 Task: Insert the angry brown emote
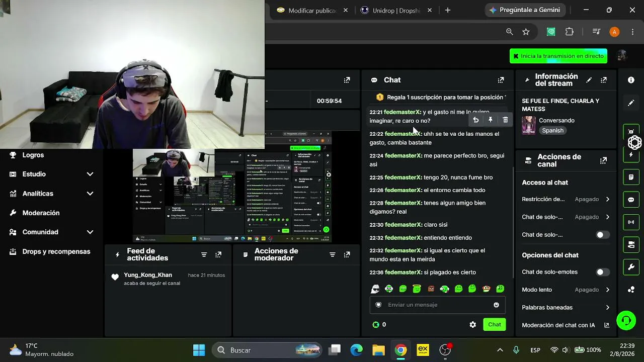coord(431,289)
